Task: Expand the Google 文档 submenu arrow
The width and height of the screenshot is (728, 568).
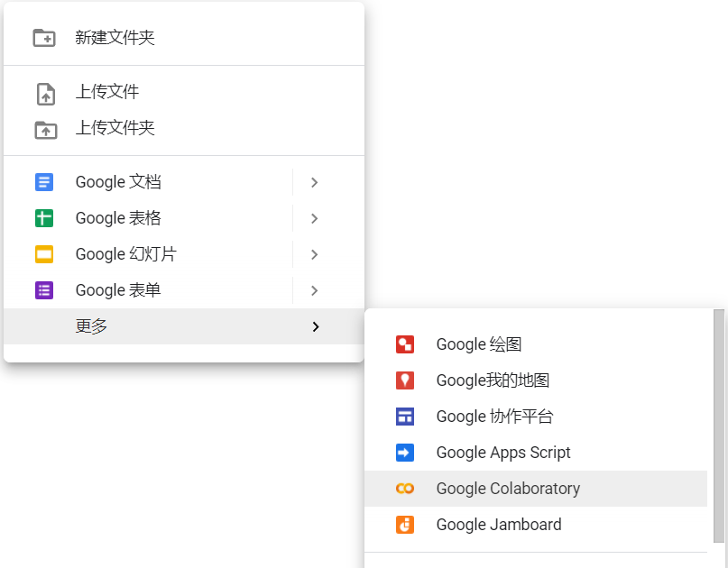Action: [x=315, y=182]
